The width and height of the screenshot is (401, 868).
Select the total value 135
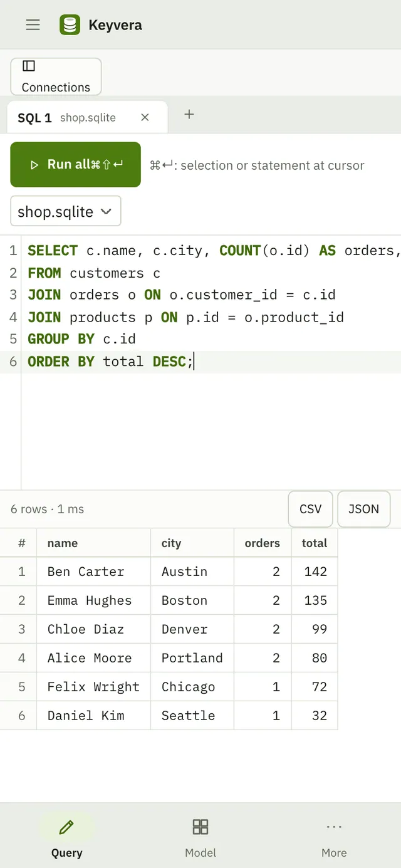315,600
